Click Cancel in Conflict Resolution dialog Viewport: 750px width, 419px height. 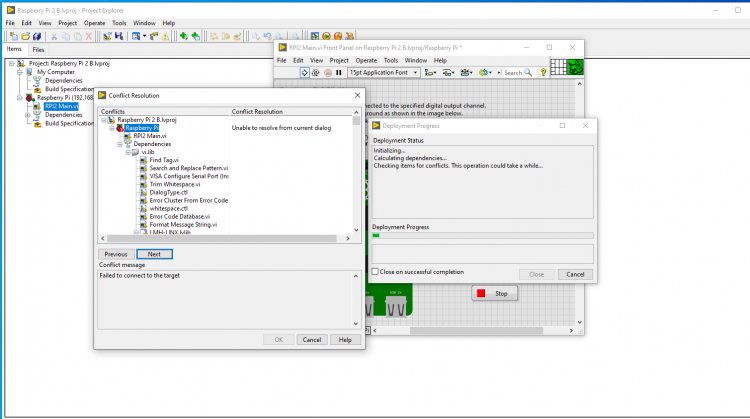click(x=312, y=340)
